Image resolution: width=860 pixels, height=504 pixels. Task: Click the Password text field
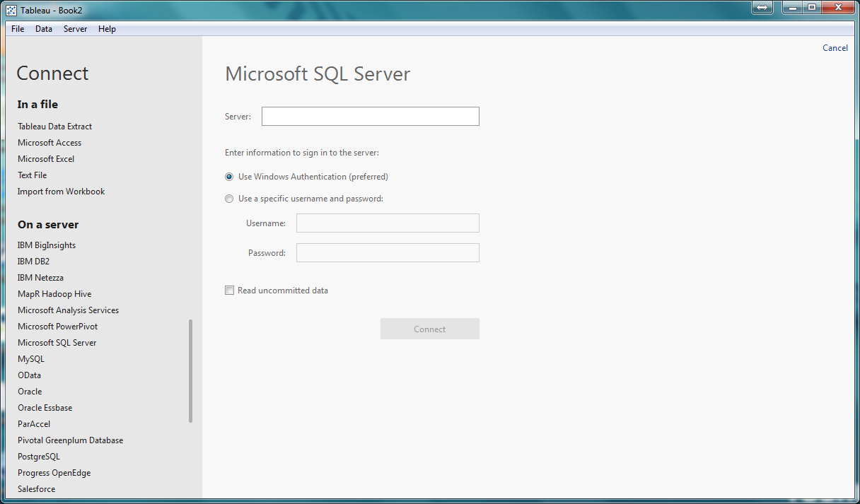(388, 253)
